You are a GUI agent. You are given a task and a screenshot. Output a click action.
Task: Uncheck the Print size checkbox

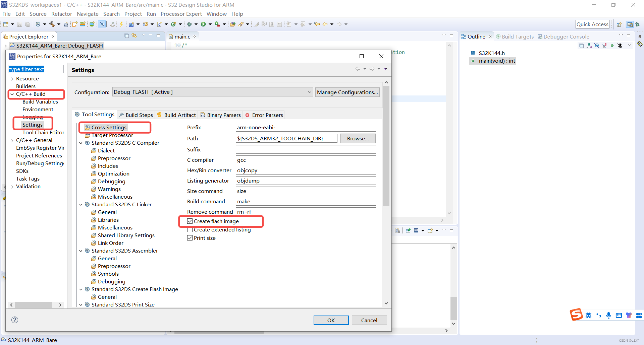click(x=190, y=238)
